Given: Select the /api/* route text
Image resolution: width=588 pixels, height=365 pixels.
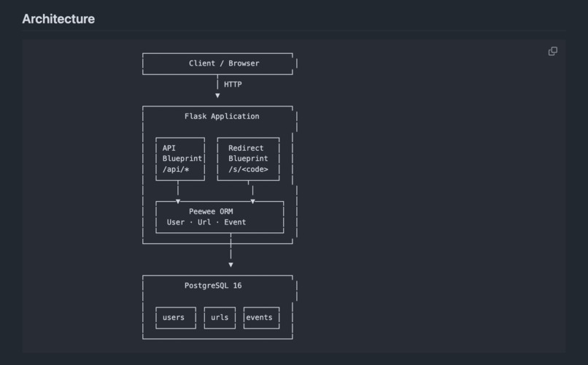Looking at the screenshot, I should click(176, 170).
